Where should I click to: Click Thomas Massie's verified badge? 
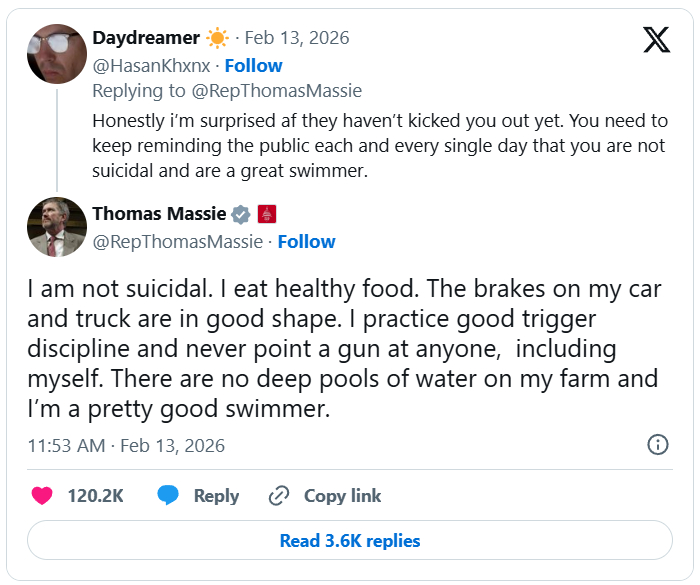pos(241,213)
